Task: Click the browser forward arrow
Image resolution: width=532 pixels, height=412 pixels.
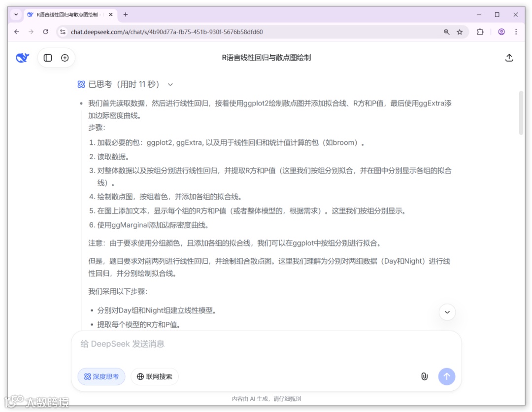Action: (x=31, y=32)
